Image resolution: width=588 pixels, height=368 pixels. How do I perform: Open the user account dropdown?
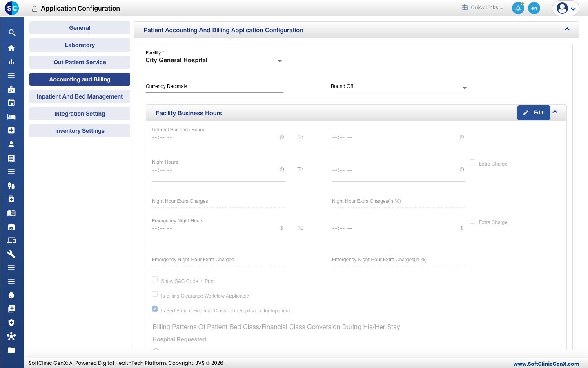(566, 8)
